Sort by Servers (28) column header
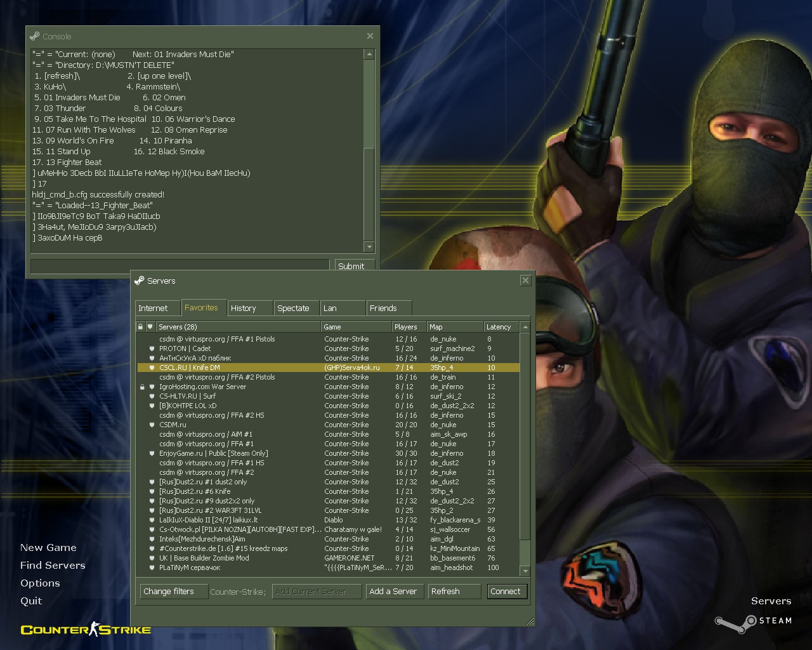The width and height of the screenshot is (812, 650). click(239, 327)
